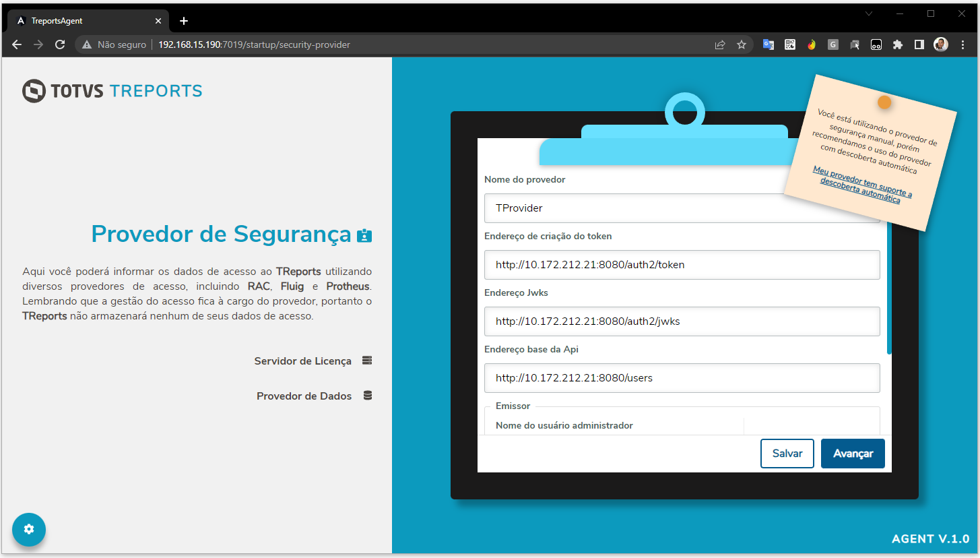
Task: Click the 'Emissor' group label
Action: pos(513,406)
